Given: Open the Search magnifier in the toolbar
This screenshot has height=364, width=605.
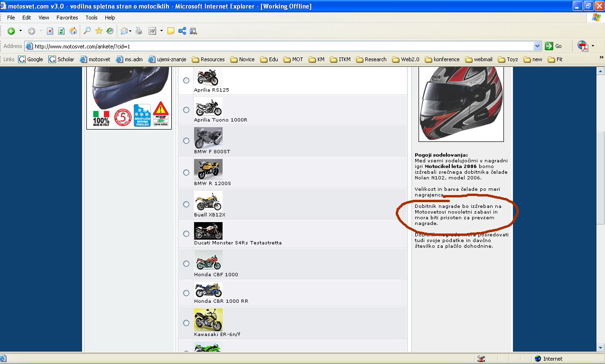Looking at the screenshot, I should pyautogui.click(x=87, y=31).
